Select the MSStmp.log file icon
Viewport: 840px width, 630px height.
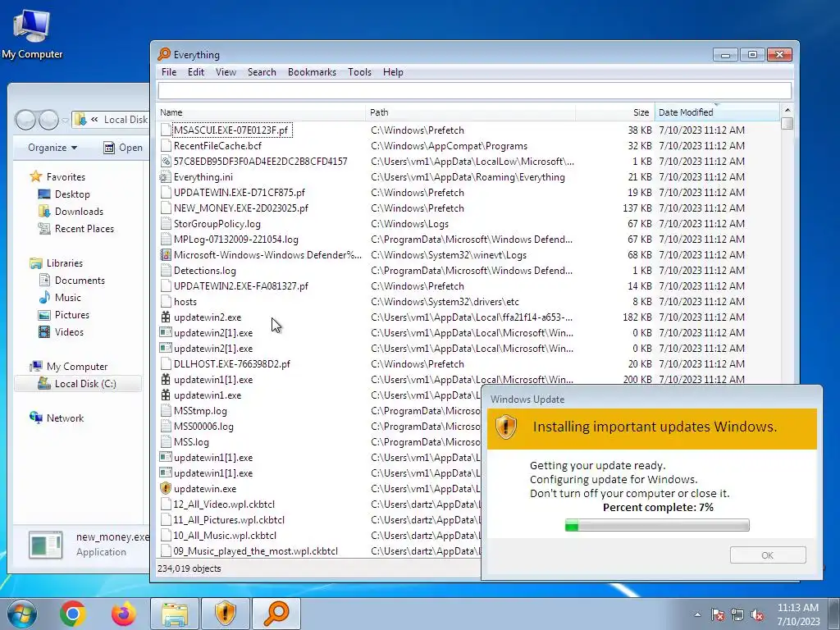tap(166, 411)
